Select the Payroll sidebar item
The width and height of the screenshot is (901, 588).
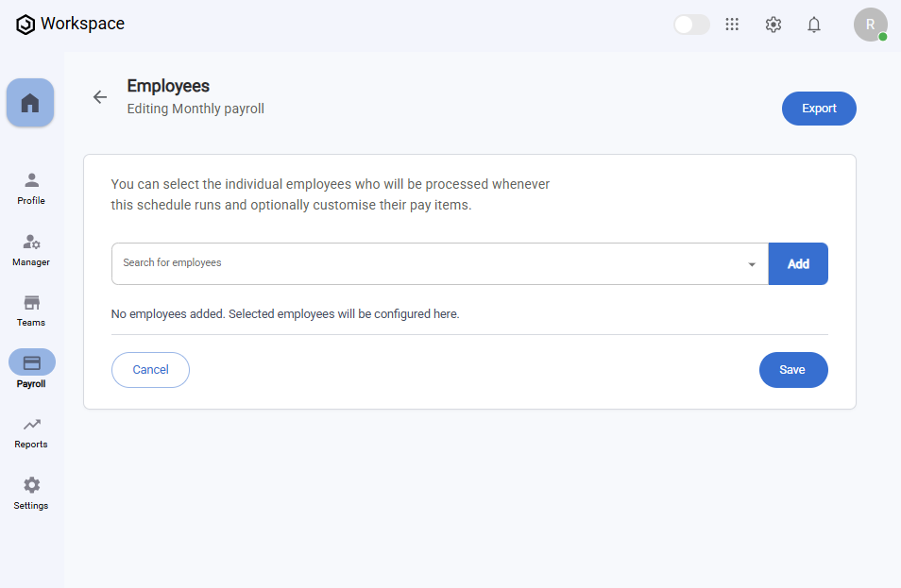click(32, 369)
